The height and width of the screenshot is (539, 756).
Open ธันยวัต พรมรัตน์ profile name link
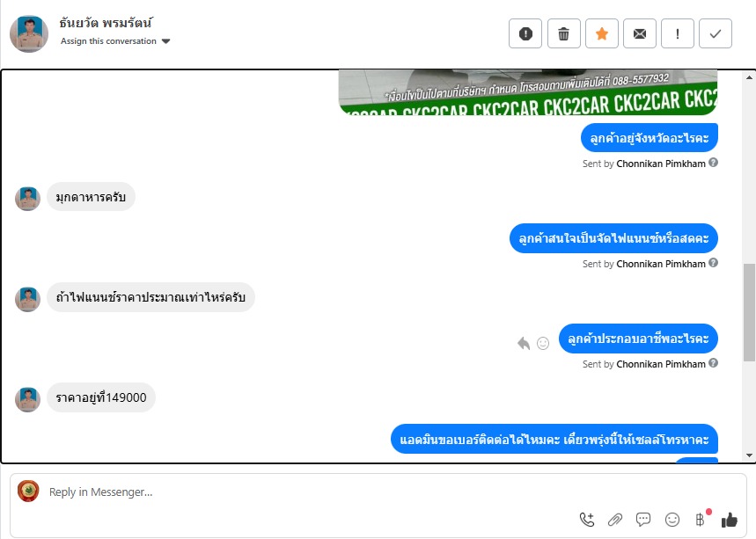106,23
